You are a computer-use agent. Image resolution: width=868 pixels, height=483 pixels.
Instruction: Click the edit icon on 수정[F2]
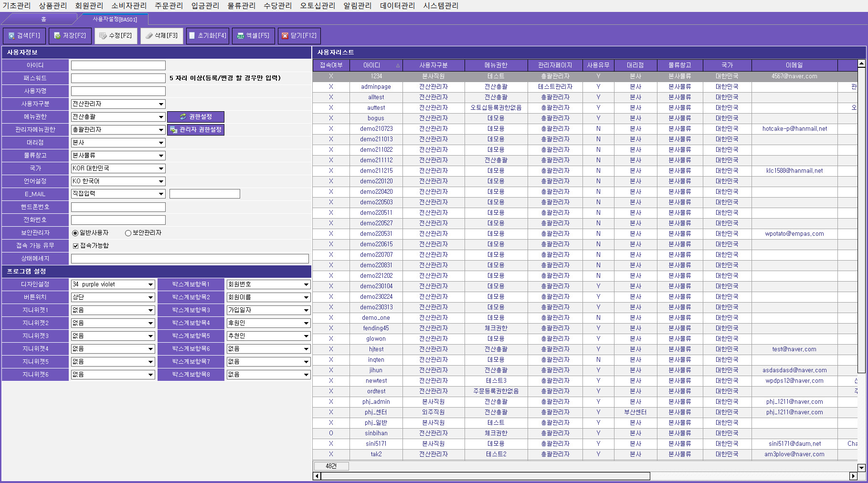pos(103,36)
